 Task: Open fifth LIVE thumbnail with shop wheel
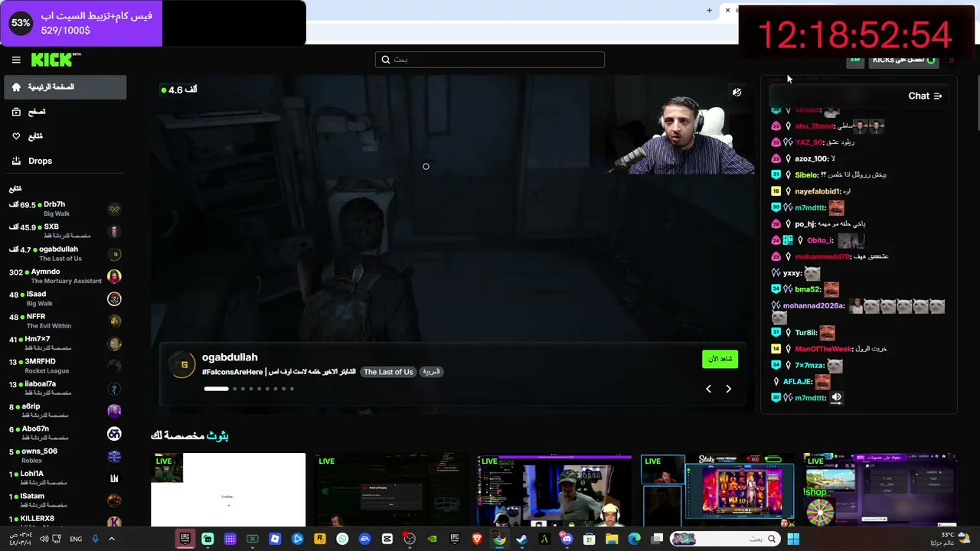point(880,490)
